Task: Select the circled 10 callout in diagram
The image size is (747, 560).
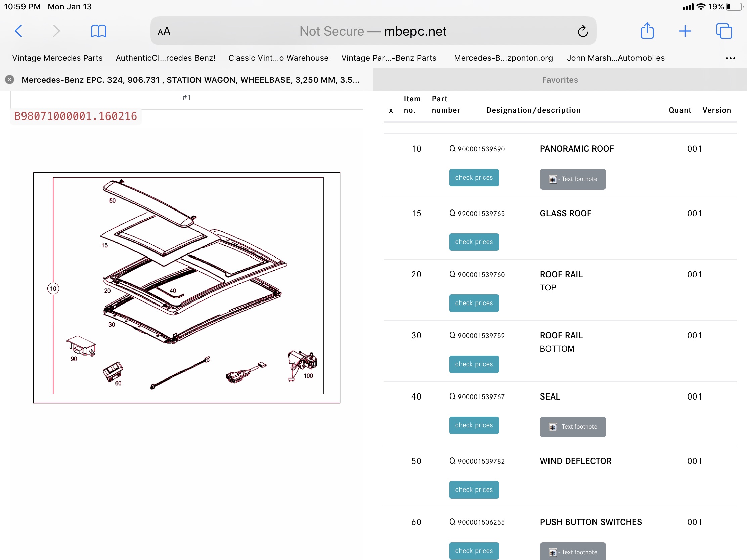Action: pyautogui.click(x=53, y=289)
